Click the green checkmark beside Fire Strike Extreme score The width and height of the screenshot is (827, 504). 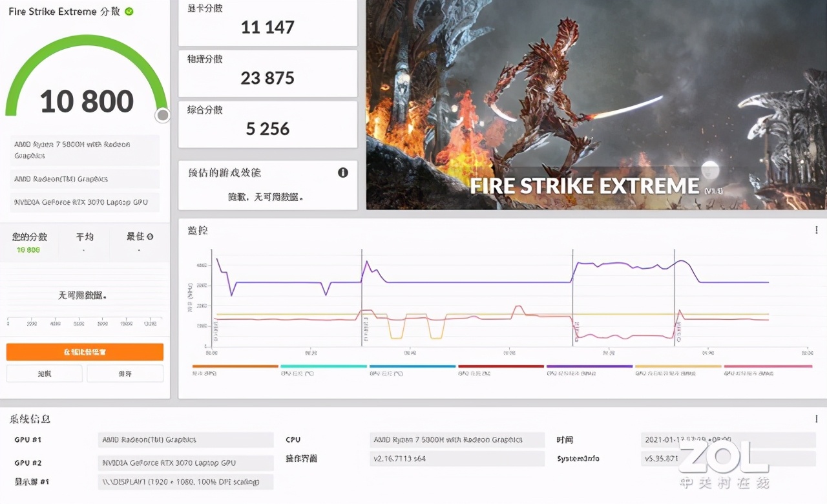129,12
